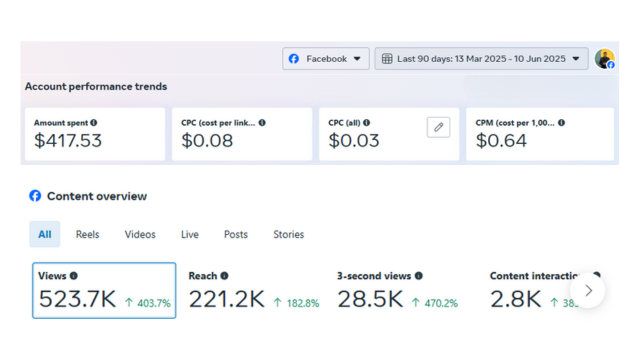Click the profile avatar picture
This screenshot has width=640, height=360.
604,59
